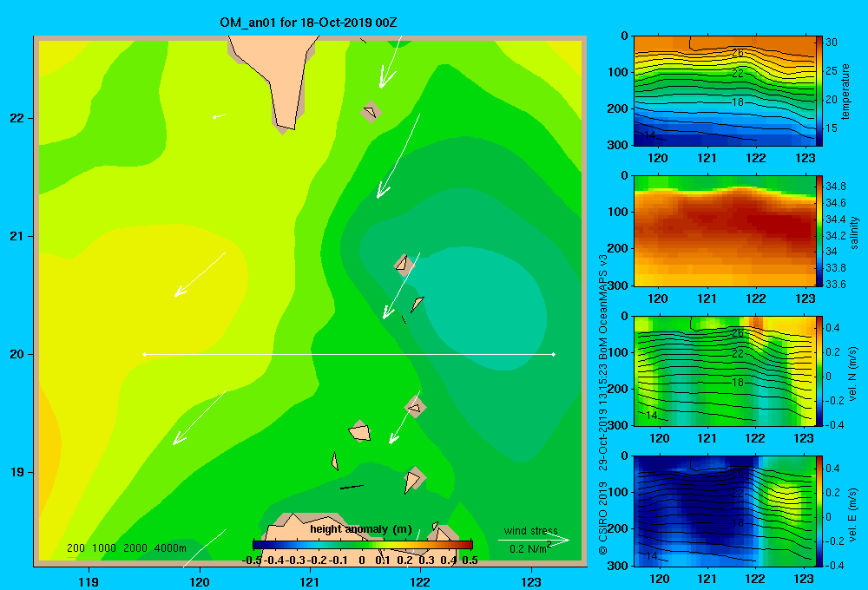Click the 'height anomaly (m)' legend label
Viewport: 868px width, 590px height.
pos(361,529)
